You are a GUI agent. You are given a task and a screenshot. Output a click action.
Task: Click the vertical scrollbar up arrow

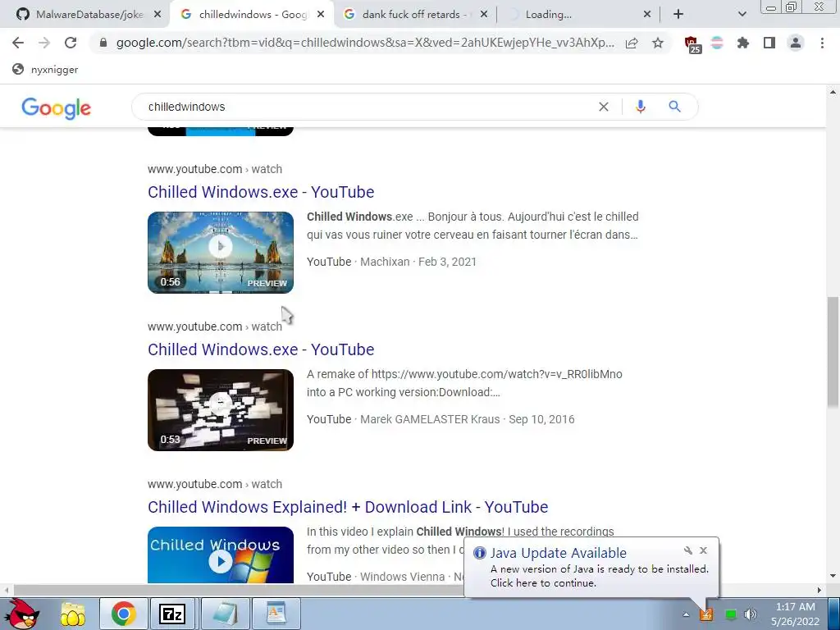click(x=833, y=92)
